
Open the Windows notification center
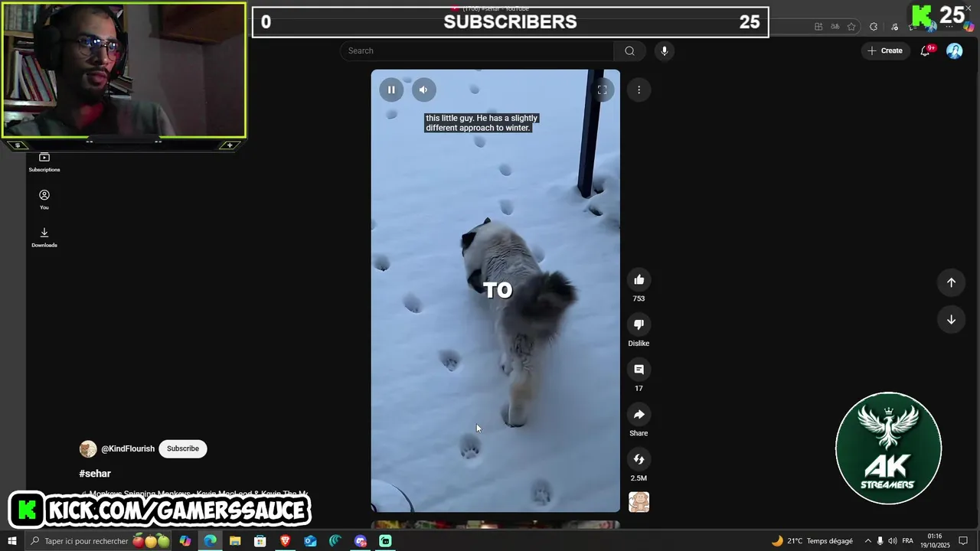pos(964,541)
